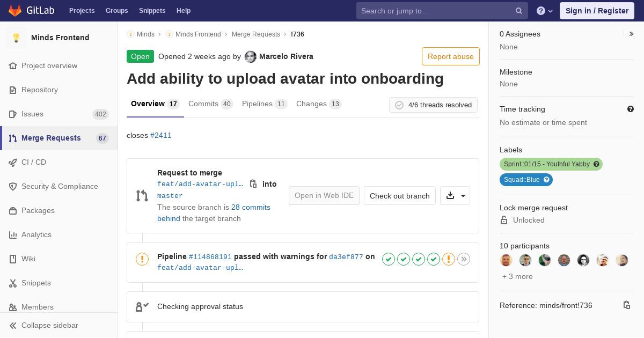Click the Project overview home icon
The image size is (644, 338).
[x=13, y=65]
